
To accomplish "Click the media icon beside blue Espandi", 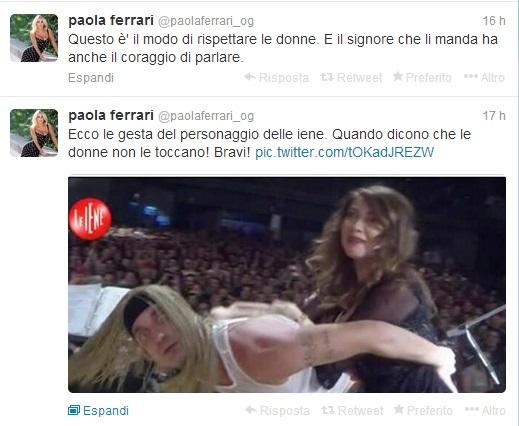I will (x=74, y=410).
